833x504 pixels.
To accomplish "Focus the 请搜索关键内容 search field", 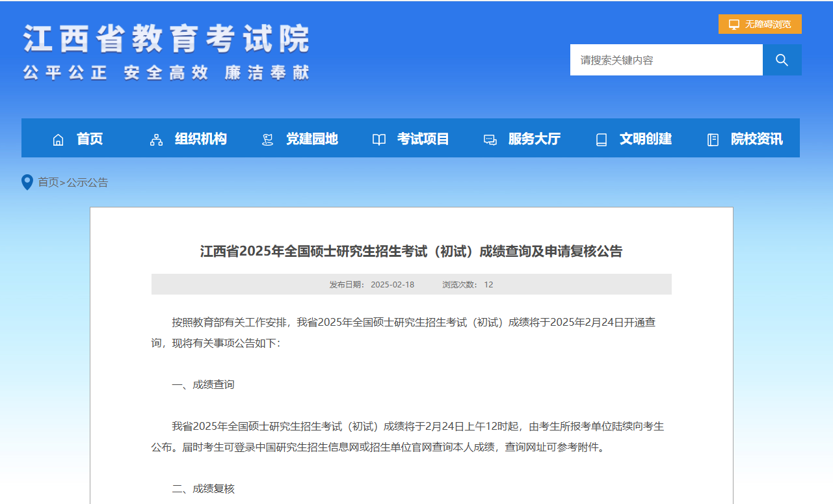I will click(x=667, y=60).
